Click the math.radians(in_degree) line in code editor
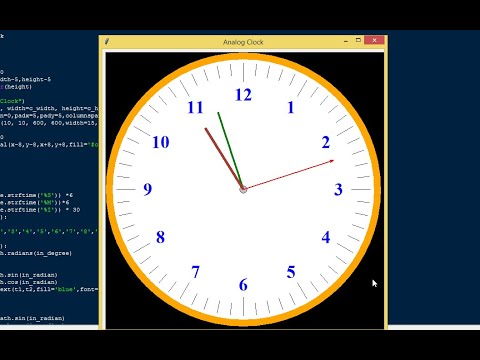 tap(36, 253)
